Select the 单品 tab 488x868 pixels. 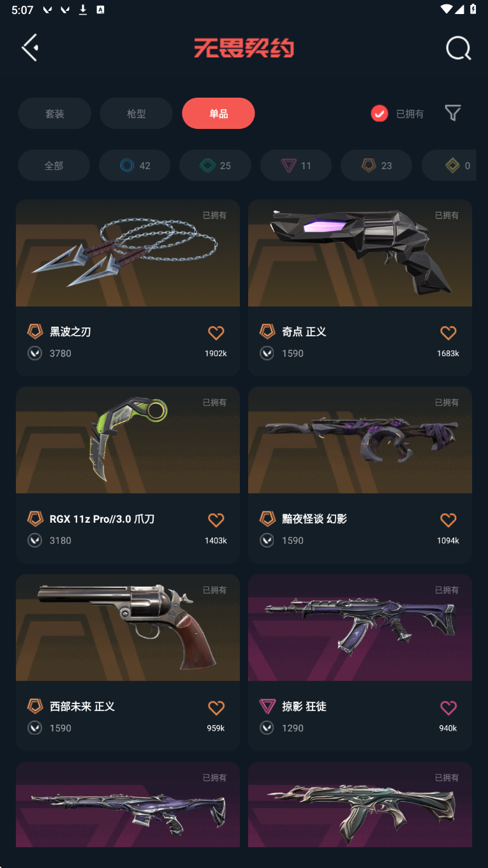coord(218,114)
